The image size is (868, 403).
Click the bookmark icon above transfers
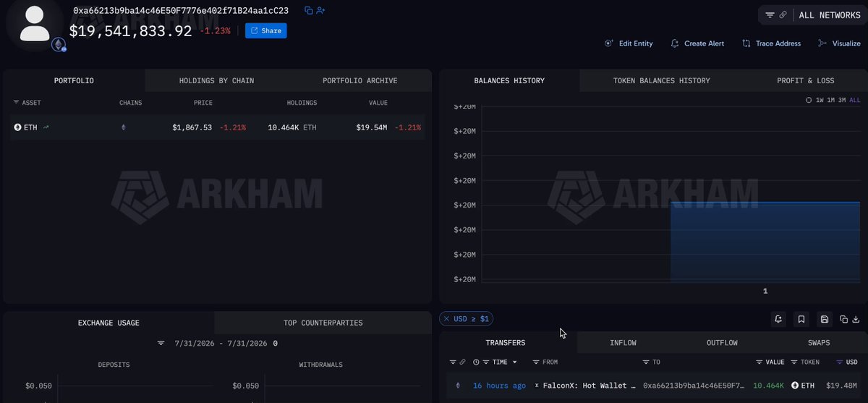click(x=801, y=318)
